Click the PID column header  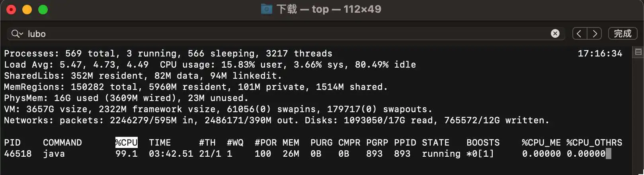coord(12,142)
